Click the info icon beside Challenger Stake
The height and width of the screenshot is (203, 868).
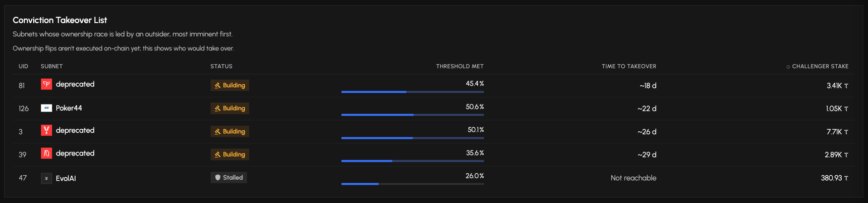point(788,67)
